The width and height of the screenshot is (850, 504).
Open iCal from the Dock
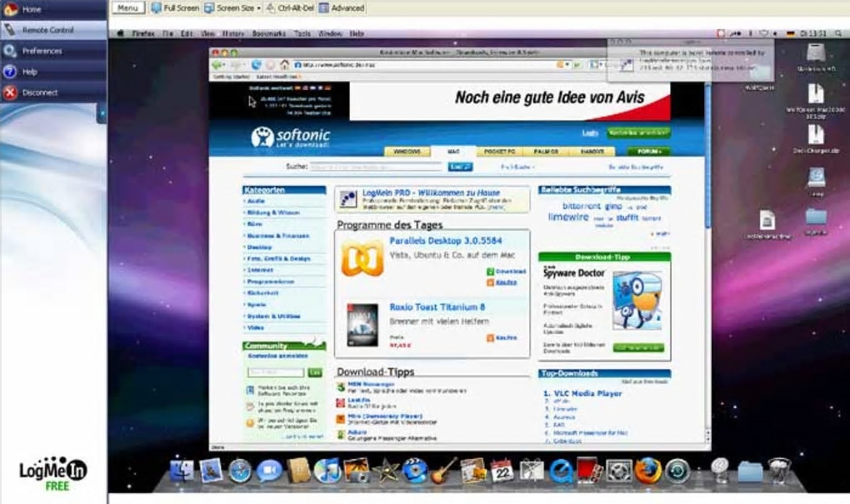(502, 471)
